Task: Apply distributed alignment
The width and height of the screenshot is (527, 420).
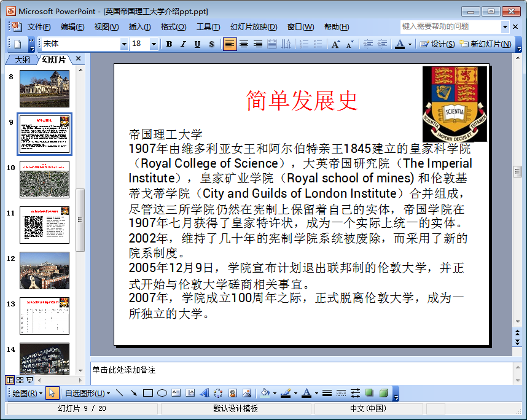Action: [x=272, y=44]
